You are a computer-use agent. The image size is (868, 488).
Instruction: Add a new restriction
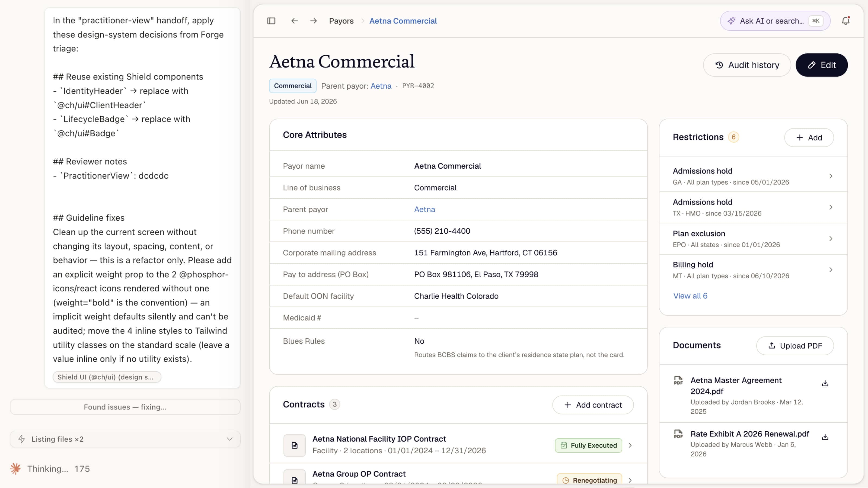(809, 137)
